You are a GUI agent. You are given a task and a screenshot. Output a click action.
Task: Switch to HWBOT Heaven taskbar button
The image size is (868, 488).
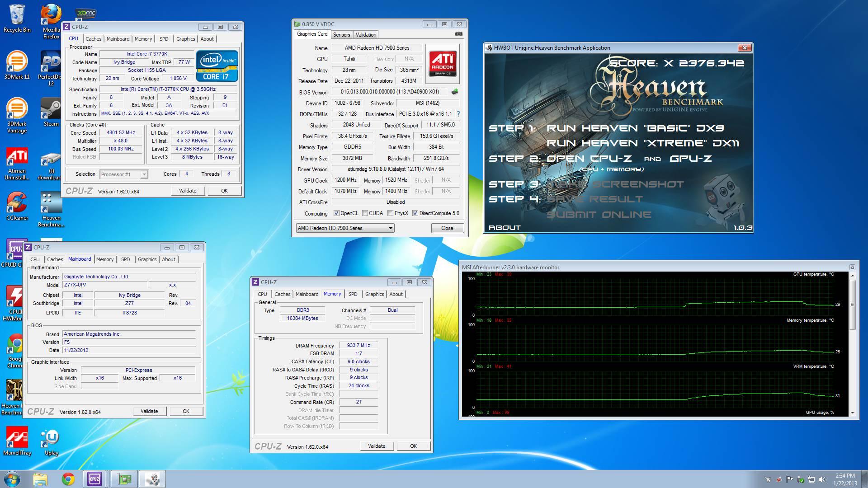(x=152, y=479)
